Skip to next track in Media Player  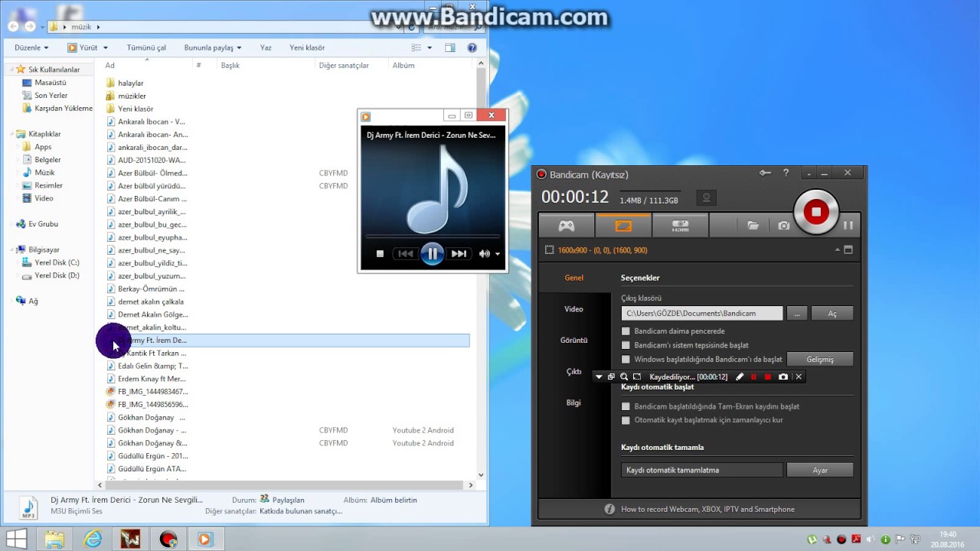tap(459, 253)
